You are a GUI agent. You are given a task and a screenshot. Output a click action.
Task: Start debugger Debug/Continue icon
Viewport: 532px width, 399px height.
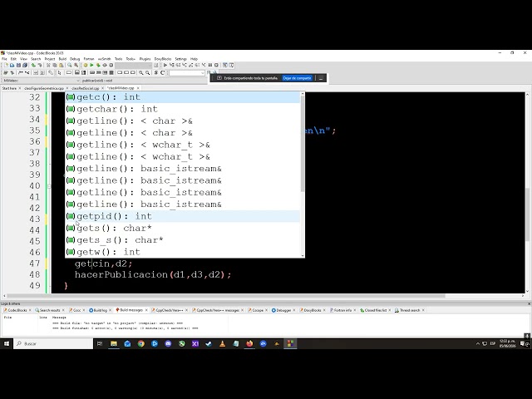point(165,65)
